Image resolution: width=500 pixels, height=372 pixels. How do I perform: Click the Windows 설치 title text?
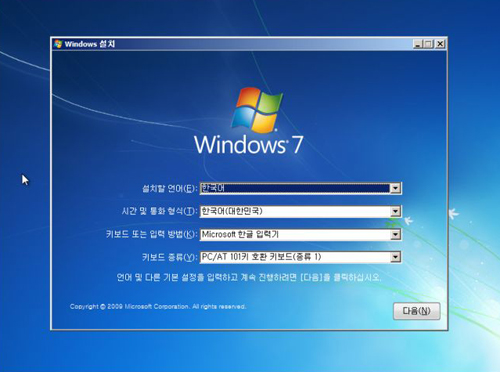[x=90, y=44]
